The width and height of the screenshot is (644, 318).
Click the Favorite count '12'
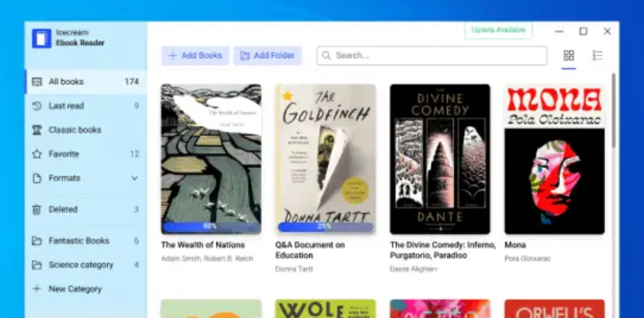pyautogui.click(x=134, y=154)
